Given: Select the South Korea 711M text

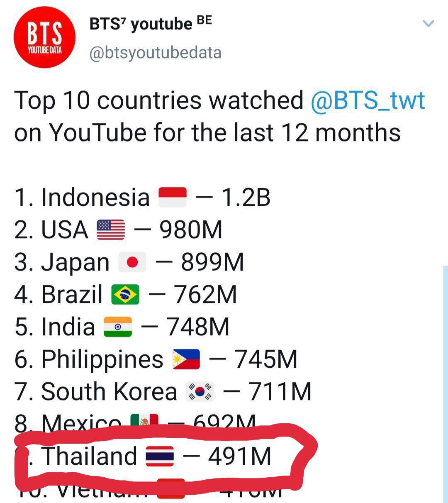Looking at the screenshot, I should click(x=163, y=392).
